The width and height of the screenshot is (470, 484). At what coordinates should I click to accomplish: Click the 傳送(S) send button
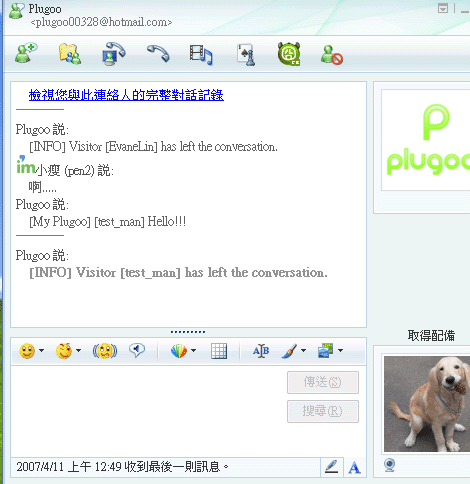click(x=323, y=382)
